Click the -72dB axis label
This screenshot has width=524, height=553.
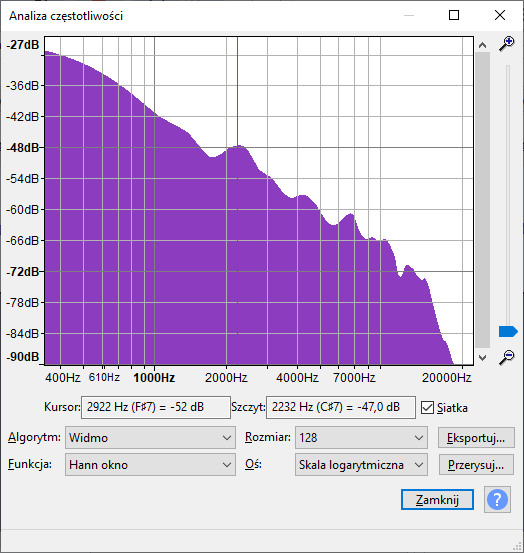(23, 272)
